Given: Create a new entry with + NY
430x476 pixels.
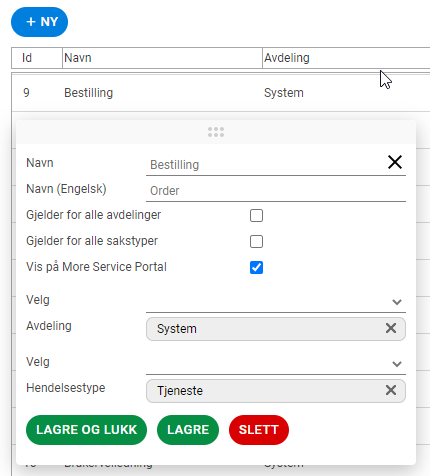Looking at the screenshot, I should pyautogui.click(x=39, y=22).
